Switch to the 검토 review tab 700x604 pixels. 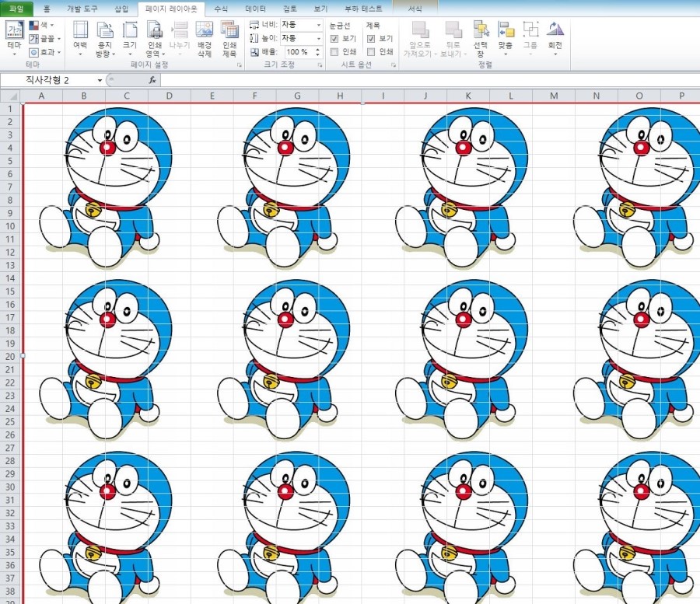coord(290,9)
